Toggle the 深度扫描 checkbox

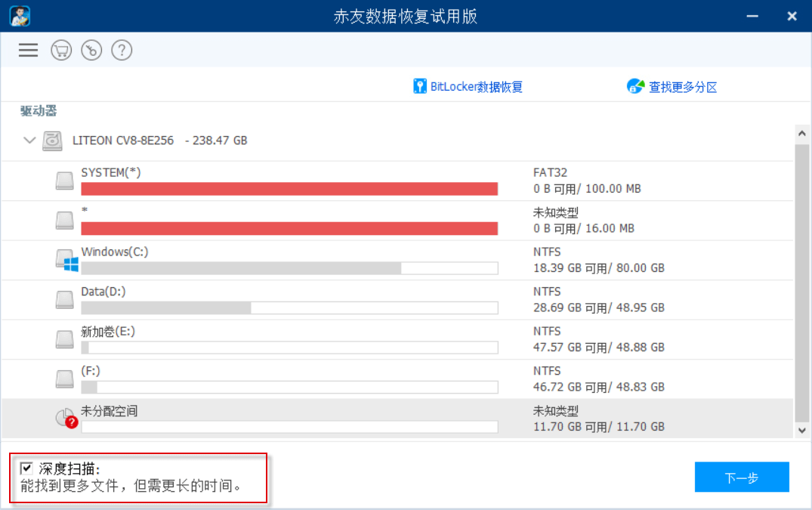point(26,468)
